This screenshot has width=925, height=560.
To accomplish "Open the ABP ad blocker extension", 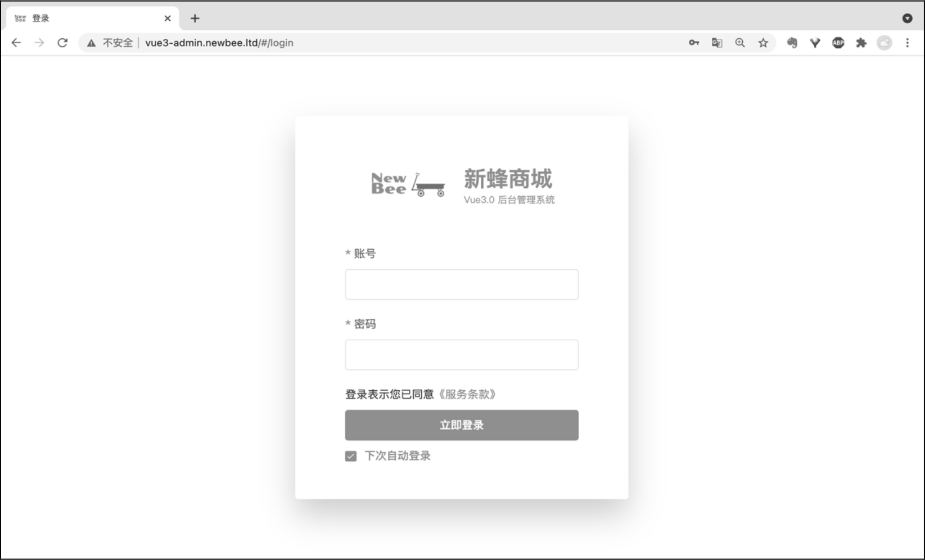I will pyautogui.click(x=838, y=43).
